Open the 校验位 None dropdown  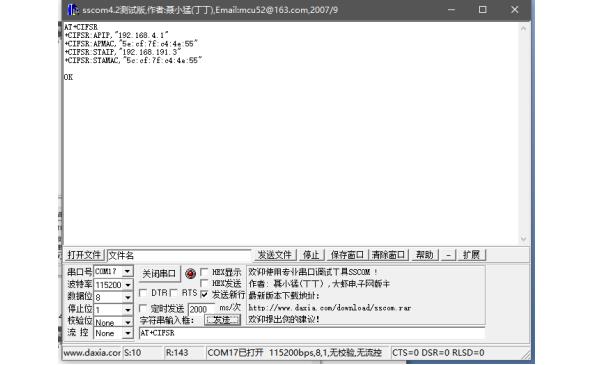[x=127, y=322]
